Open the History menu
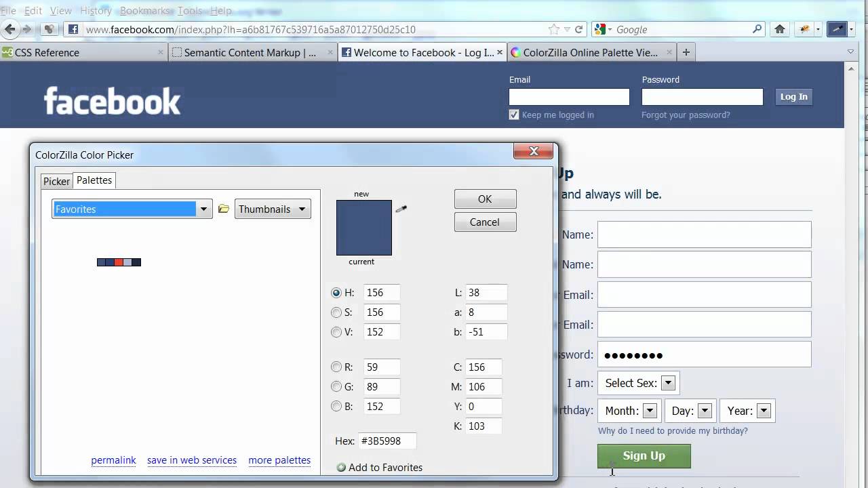868x488 pixels. click(x=96, y=10)
